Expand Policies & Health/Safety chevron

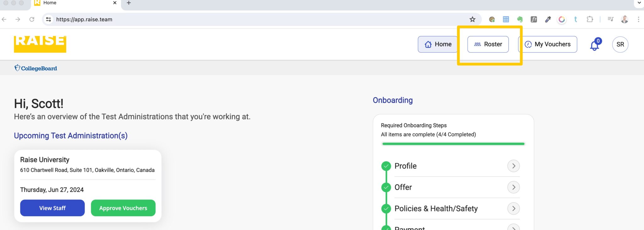(x=513, y=209)
